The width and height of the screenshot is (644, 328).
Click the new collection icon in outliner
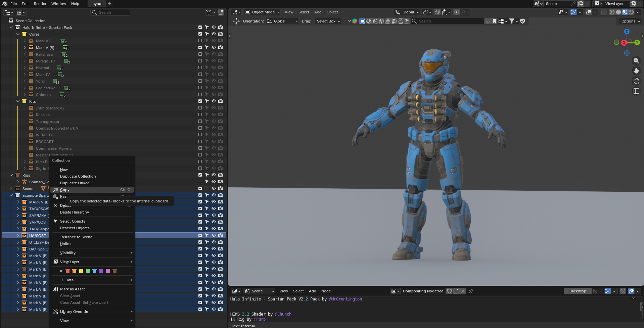coord(221,12)
